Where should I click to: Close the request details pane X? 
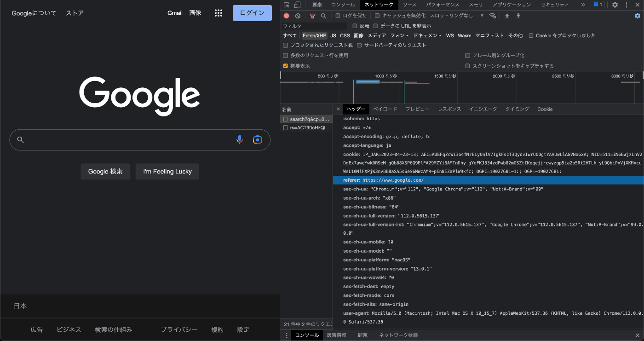[x=338, y=109]
